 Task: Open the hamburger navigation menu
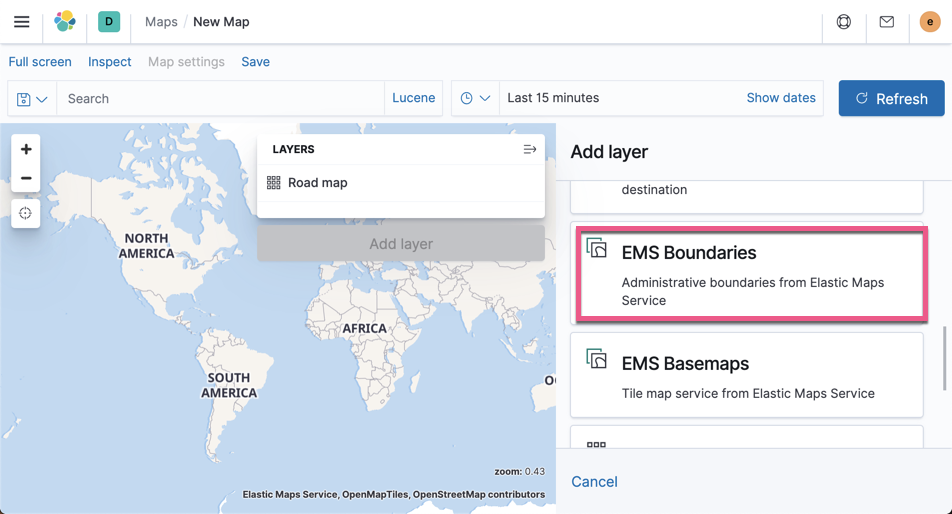(22, 22)
